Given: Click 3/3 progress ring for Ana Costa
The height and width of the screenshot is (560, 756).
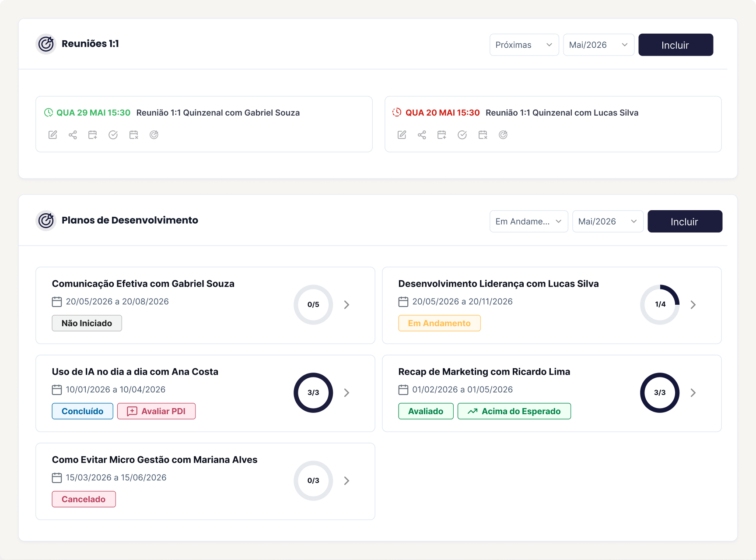Looking at the screenshot, I should click(x=313, y=393).
